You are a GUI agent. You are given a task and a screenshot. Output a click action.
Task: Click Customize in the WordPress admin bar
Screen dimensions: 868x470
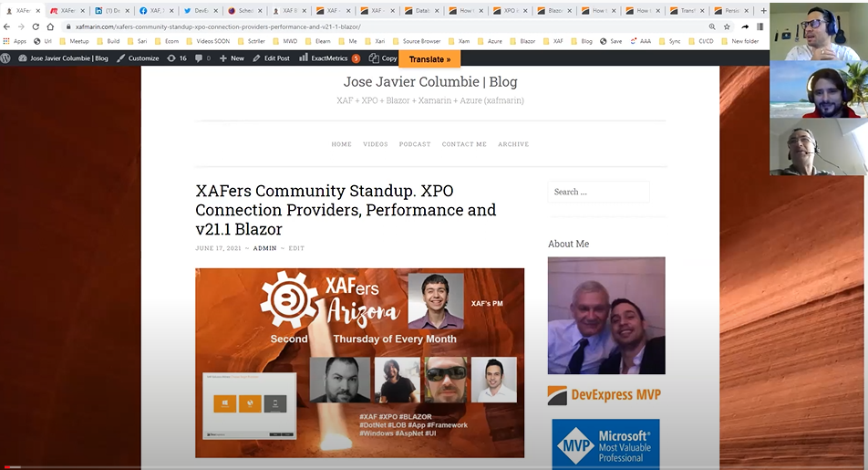coord(138,58)
